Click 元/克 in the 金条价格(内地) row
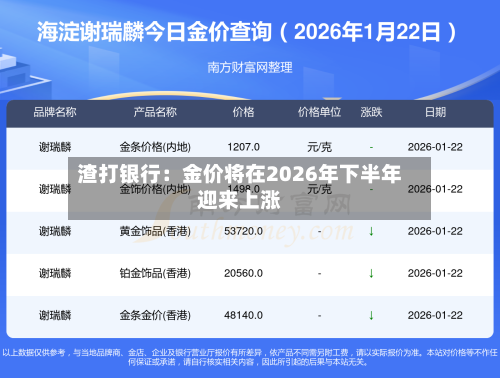The image size is (500, 378). pyautogui.click(x=319, y=147)
